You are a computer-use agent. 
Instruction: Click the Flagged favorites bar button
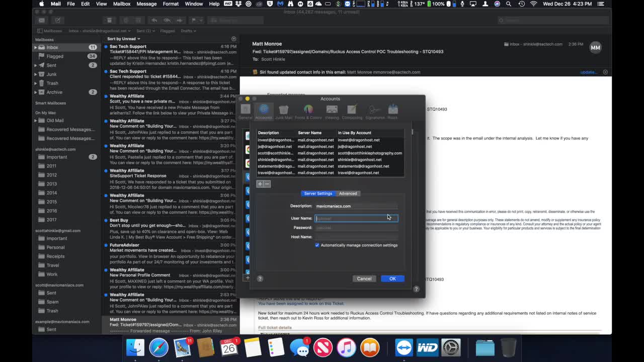click(168, 31)
